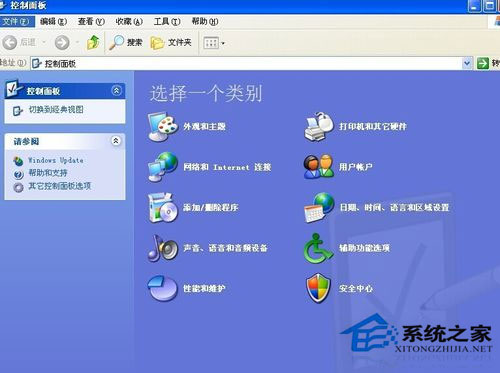Screen dimensions: 500x373
Task: Open the views button dropdown arrow
Action: click(x=223, y=43)
